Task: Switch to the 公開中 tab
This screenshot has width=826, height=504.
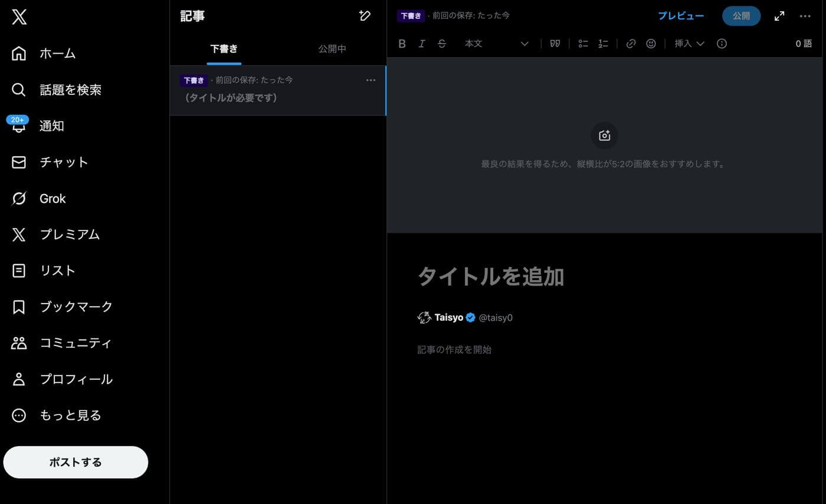Action: click(332, 48)
